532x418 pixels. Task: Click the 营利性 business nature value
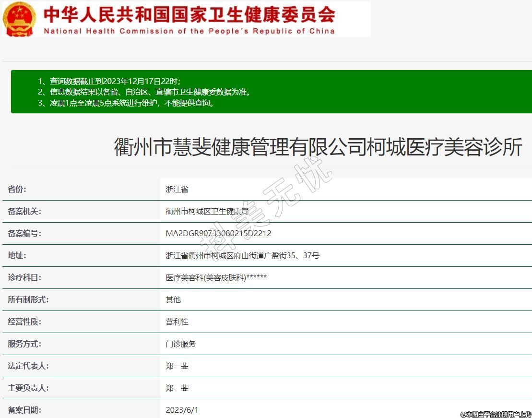pos(177,322)
